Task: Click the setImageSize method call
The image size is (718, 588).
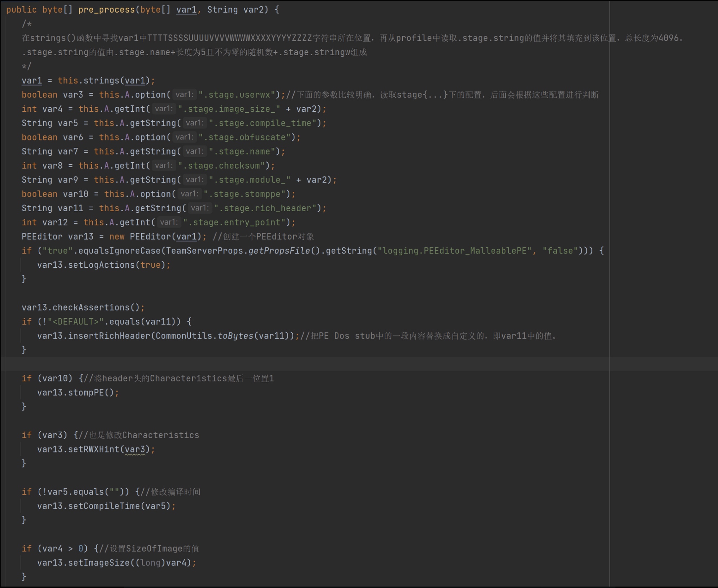Action: [98, 563]
